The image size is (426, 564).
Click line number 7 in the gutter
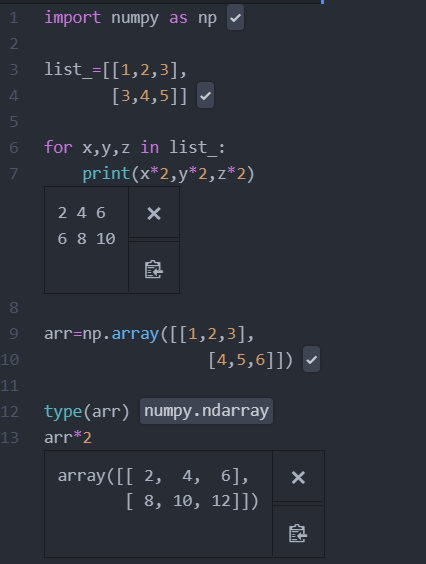pyautogui.click(x=14, y=173)
